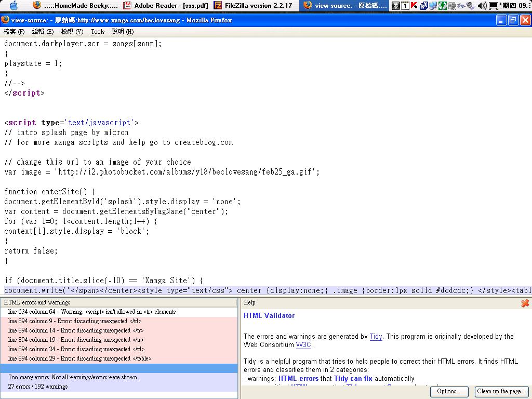Switch to Adobe Reader sss.pdf taskbar window
The image size is (532, 399).
165,6
